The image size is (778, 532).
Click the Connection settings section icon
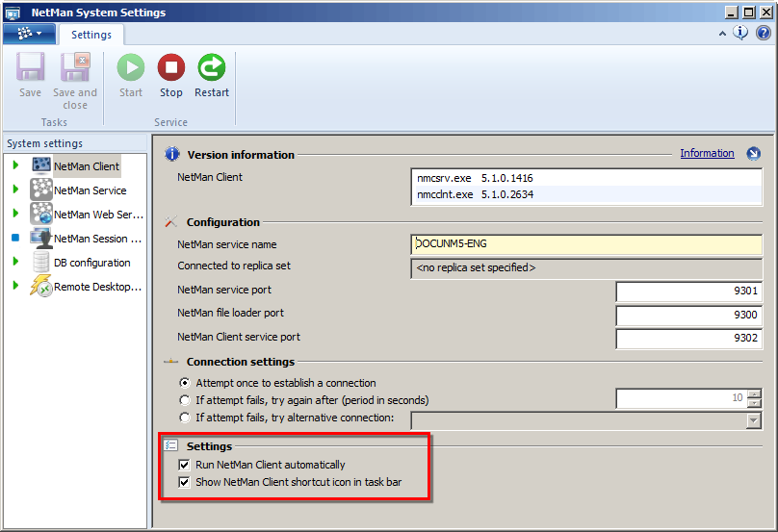coord(170,362)
